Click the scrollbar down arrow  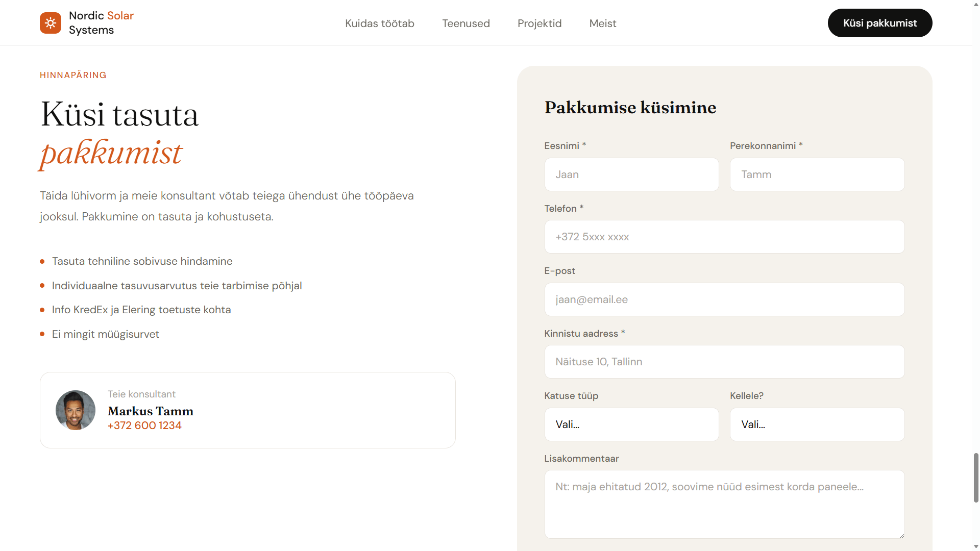click(976, 547)
